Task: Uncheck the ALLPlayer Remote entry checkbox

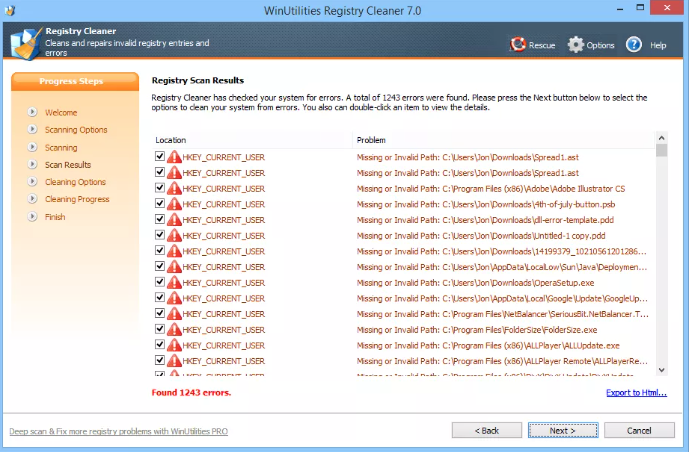Action: (160, 360)
